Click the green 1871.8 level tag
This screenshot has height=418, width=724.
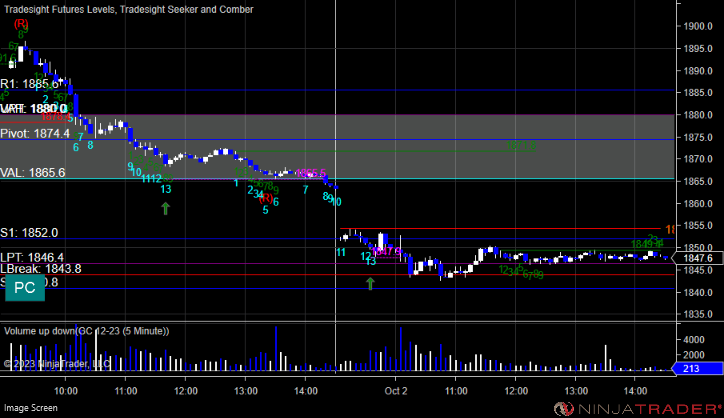(521, 146)
